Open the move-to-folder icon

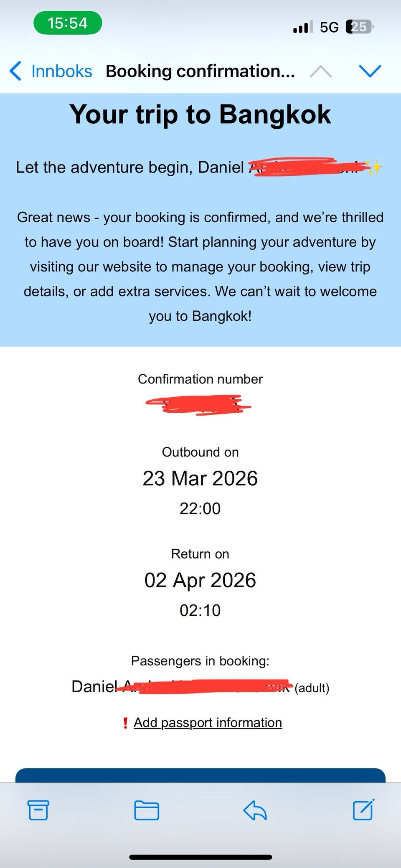point(146,810)
